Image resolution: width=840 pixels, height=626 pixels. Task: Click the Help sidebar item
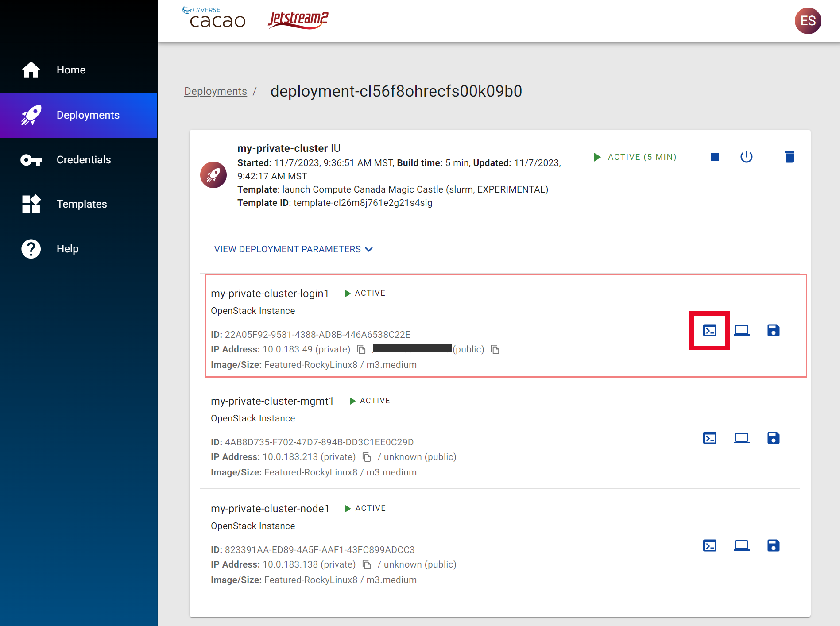pyautogui.click(x=67, y=249)
